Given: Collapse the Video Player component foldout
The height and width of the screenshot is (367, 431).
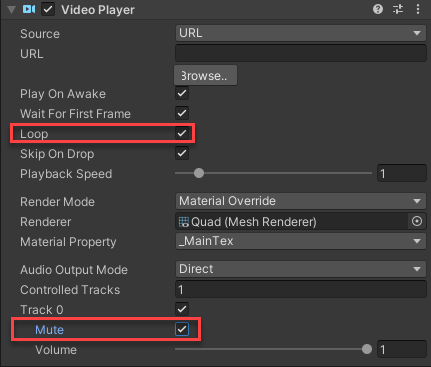Looking at the screenshot, I should [12, 10].
